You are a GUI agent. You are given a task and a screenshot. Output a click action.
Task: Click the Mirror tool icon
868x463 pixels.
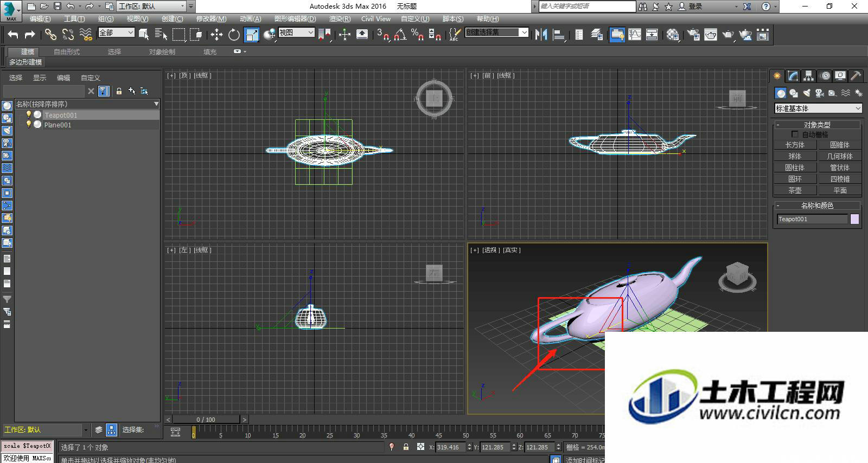541,35
